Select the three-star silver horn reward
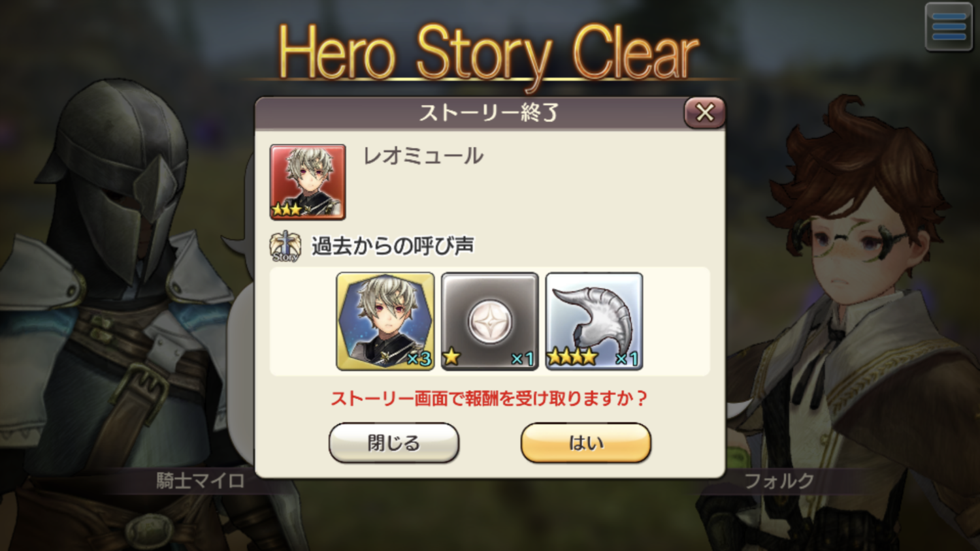 pyautogui.click(x=595, y=321)
